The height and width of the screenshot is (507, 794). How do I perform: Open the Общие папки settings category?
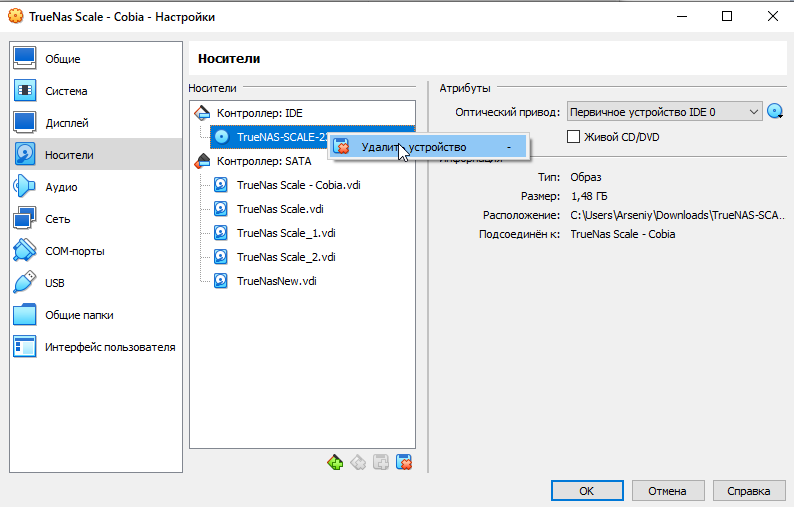click(96, 315)
